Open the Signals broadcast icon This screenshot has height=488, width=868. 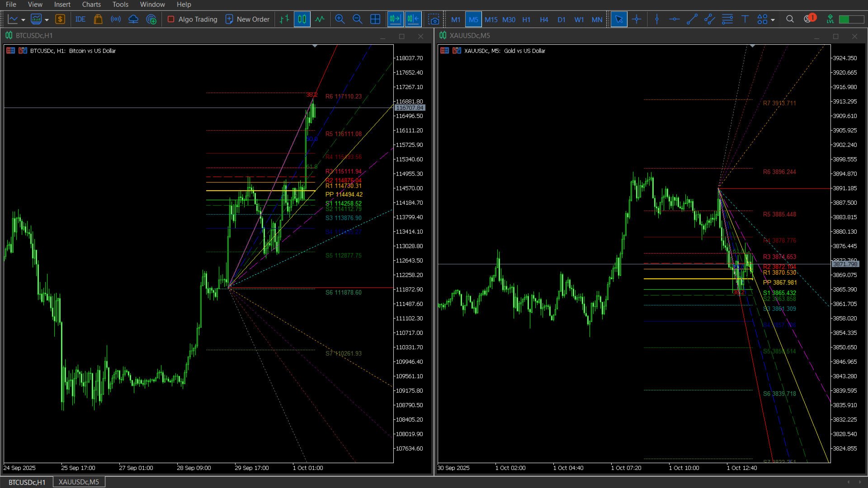(116, 19)
